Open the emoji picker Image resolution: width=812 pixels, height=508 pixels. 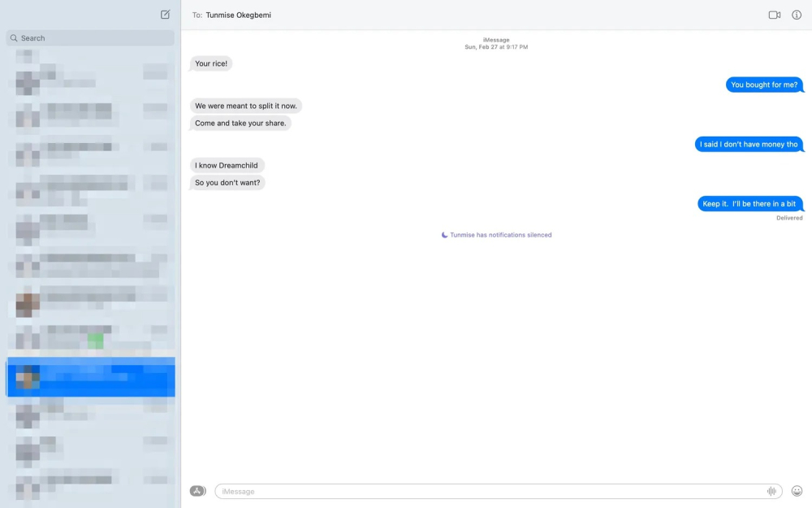[x=797, y=491]
